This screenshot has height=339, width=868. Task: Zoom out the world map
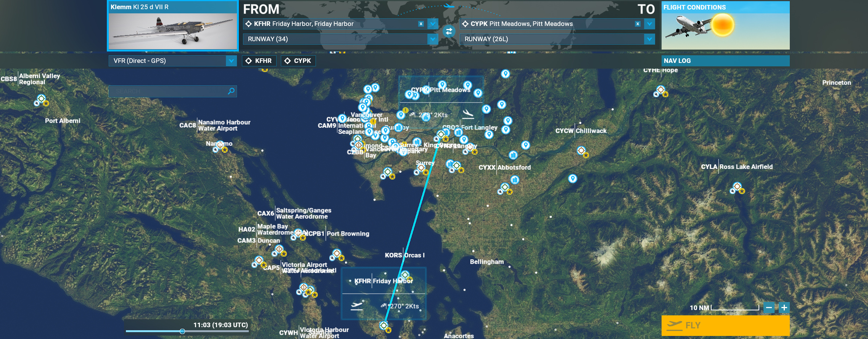769,308
